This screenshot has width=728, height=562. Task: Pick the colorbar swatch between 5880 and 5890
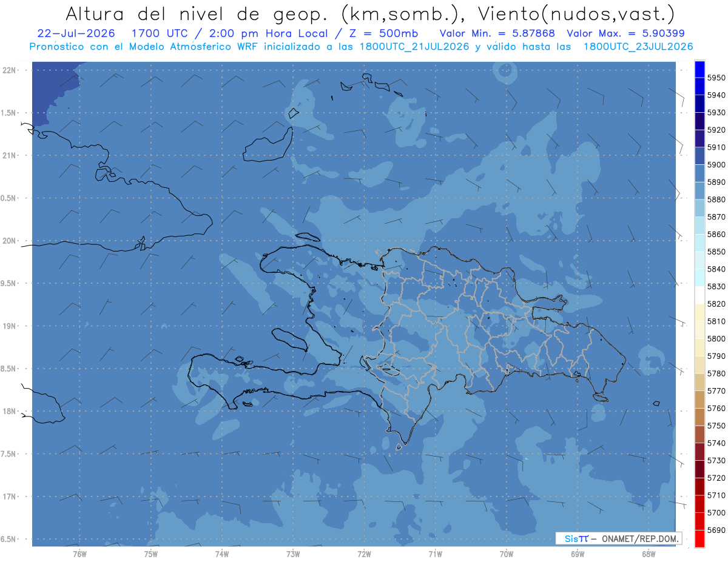tap(699, 190)
